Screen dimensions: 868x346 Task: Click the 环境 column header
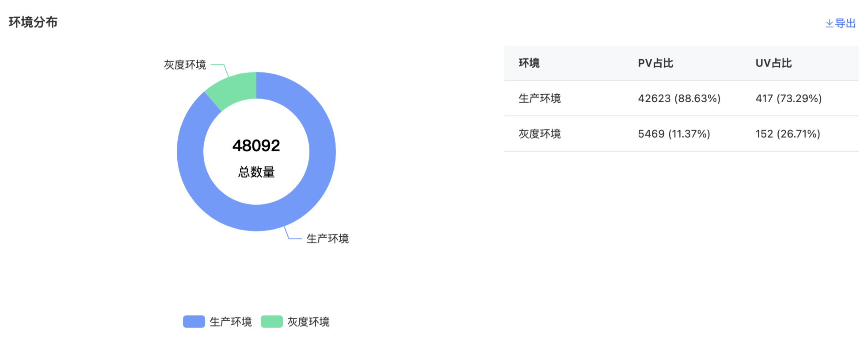(529, 63)
